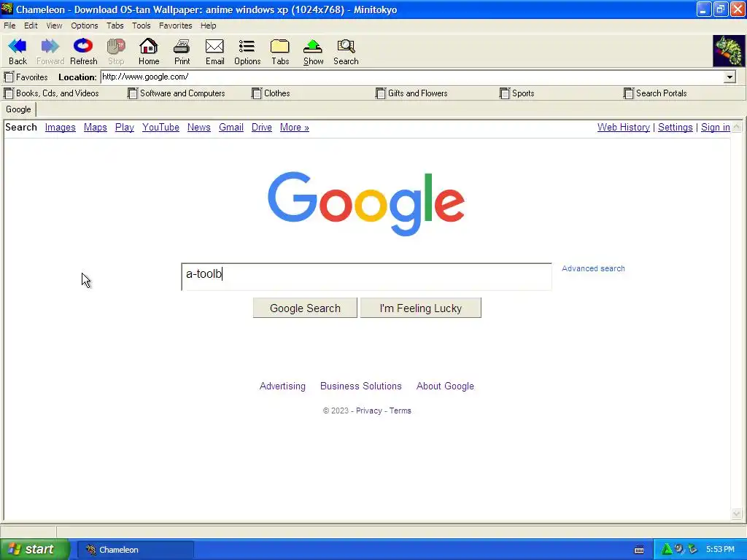Click the Show green arrow icon
The image size is (747, 560).
pos(313,46)
